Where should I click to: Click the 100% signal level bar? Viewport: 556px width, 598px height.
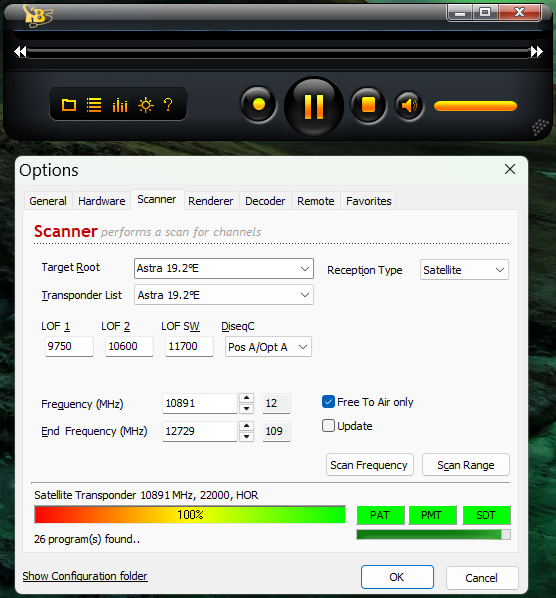tap(190, 515)
